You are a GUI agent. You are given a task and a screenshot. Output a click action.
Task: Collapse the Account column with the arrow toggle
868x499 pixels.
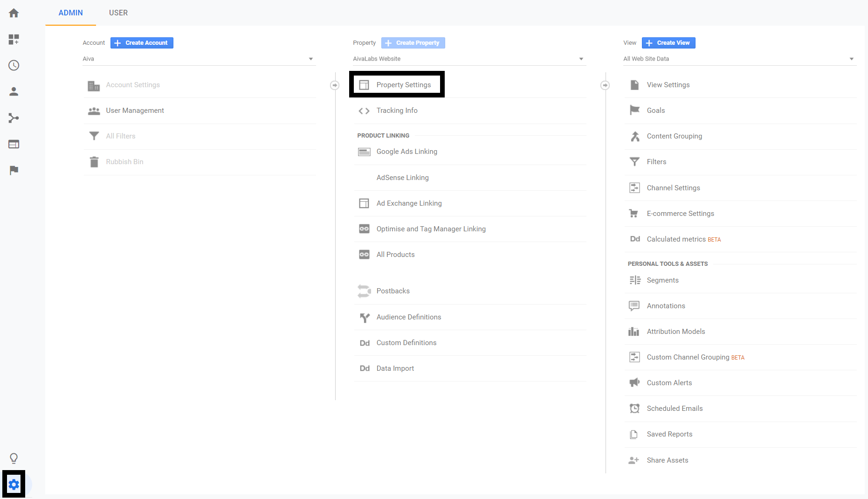335,85
